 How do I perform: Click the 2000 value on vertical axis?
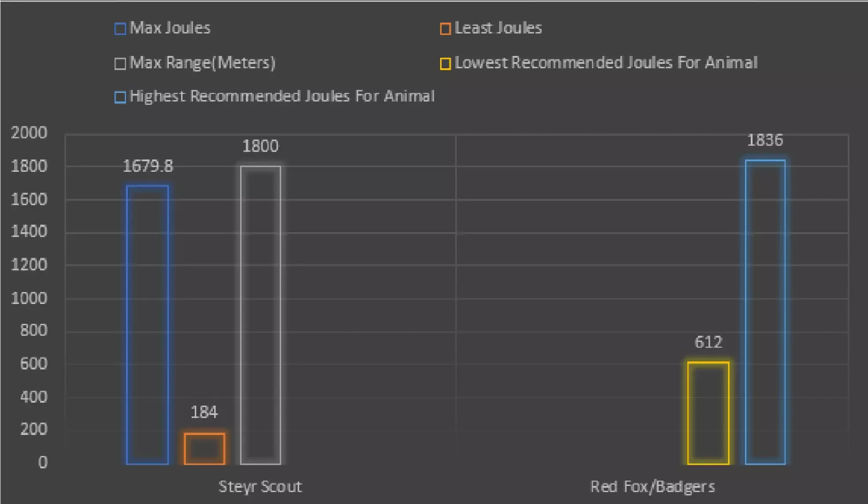click(x=29, y=133)
